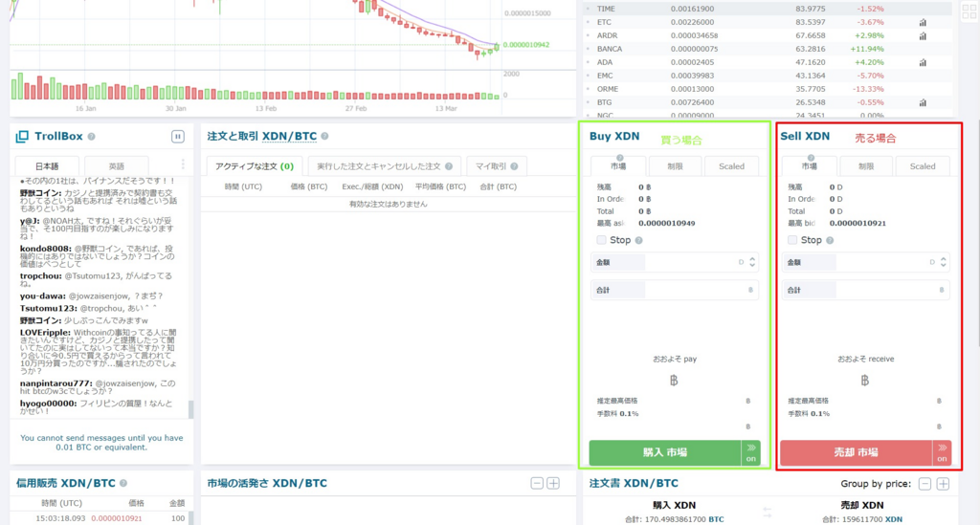Switch to the Scaled tab in Buy XDN
The image size is (980, 525).
pos(731,166)
